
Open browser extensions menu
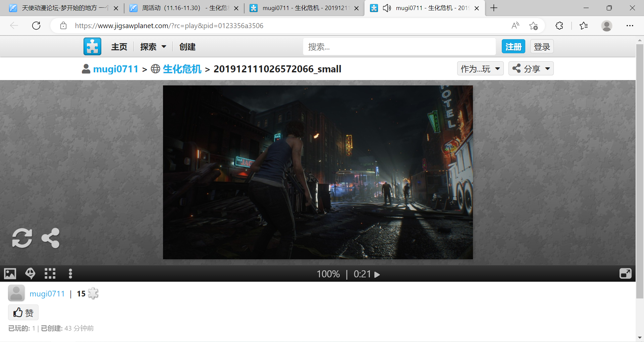click(559, 25)
